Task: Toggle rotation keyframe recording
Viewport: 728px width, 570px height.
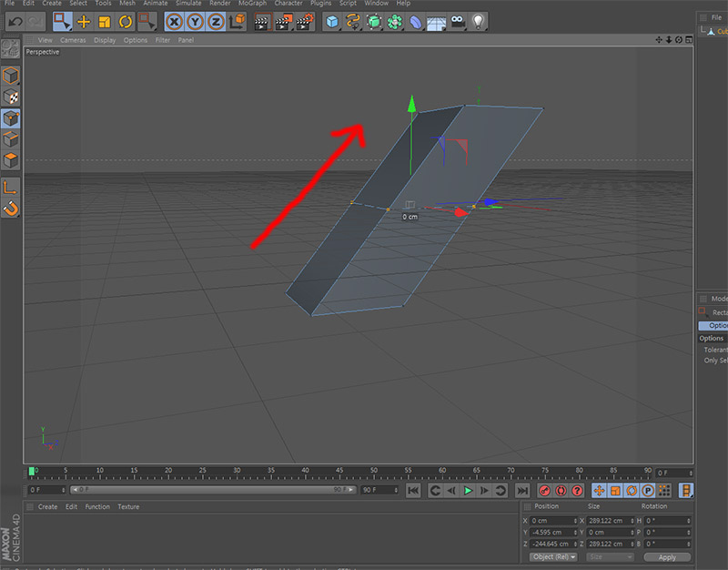Action: pyautogui.click(x=632, y=491)
